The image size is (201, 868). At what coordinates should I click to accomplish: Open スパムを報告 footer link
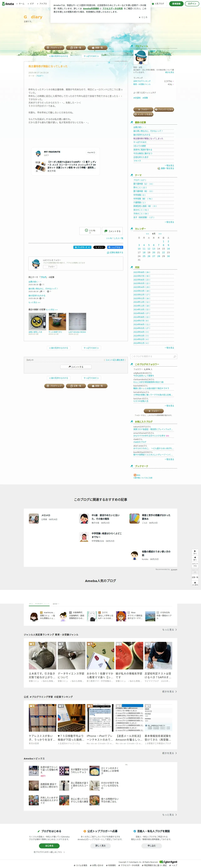click(81, 865)
